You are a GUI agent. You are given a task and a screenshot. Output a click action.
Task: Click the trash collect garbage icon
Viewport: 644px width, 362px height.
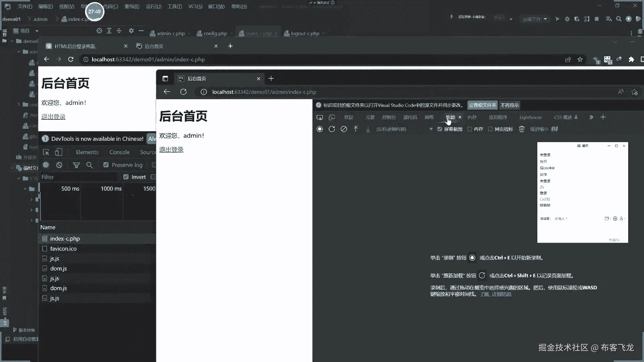pos(522,129)
